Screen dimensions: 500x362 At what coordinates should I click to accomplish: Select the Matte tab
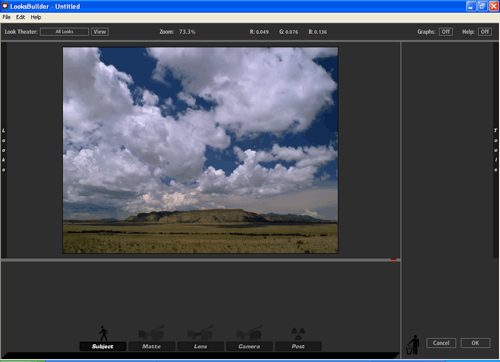(x=152, y=346)
